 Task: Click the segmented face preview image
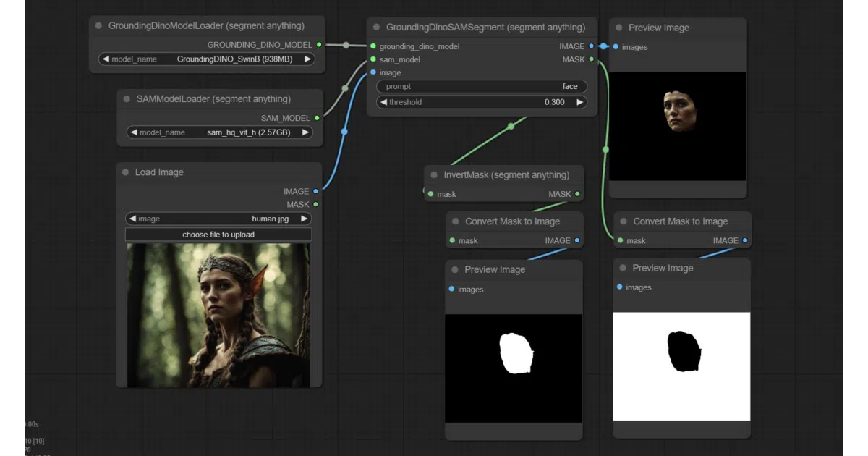(678, 126)
